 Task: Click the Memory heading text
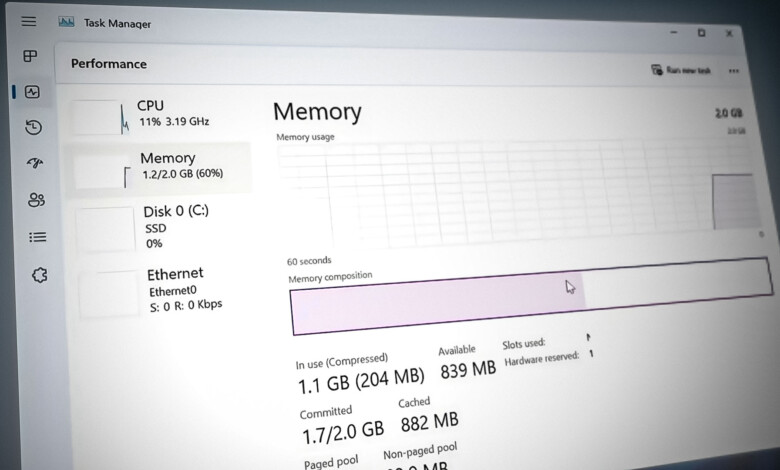[x=317, y=111]
